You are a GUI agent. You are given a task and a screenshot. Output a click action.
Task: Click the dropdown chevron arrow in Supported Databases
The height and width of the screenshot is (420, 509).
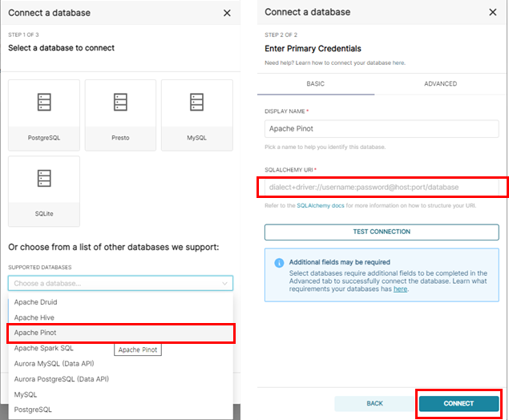click(224, 284)
